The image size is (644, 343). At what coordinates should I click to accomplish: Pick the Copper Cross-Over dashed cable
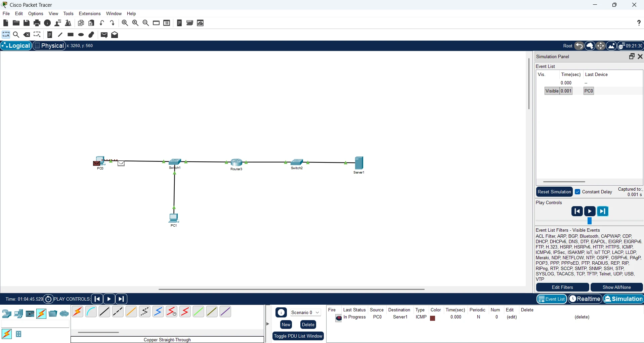click(x=118, y=312)
